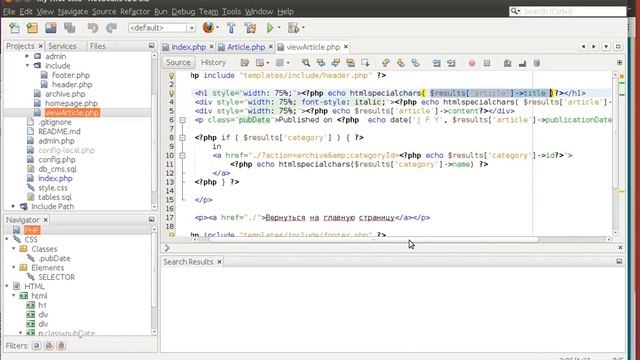640x360 pixels.
Task: Close the Search Results tab
Action: point(219,262)
